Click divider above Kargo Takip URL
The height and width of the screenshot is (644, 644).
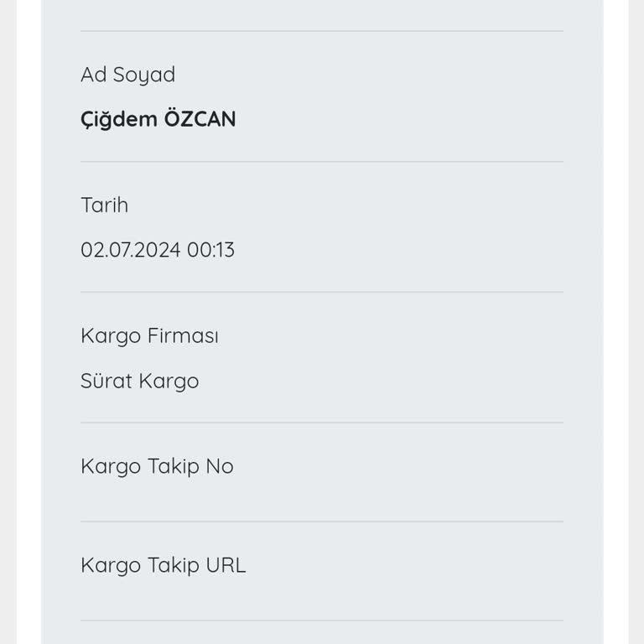(x=322, y=522)
